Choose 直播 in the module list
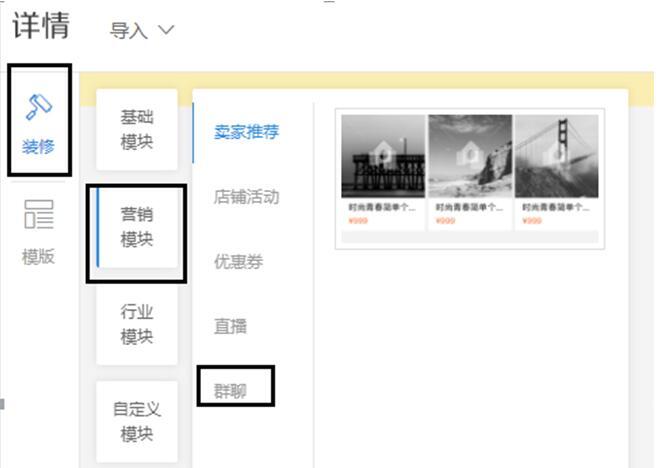658x468 pixels. click(230, 327)
